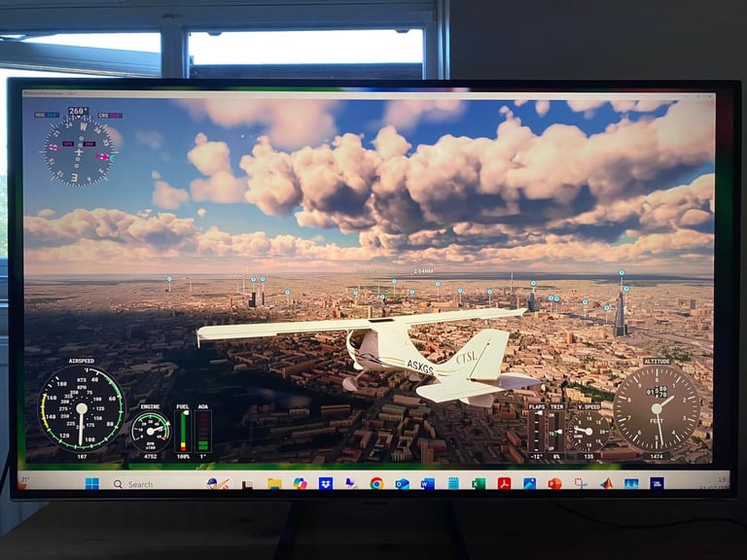Open MATLAB from the taskbar

606,484
